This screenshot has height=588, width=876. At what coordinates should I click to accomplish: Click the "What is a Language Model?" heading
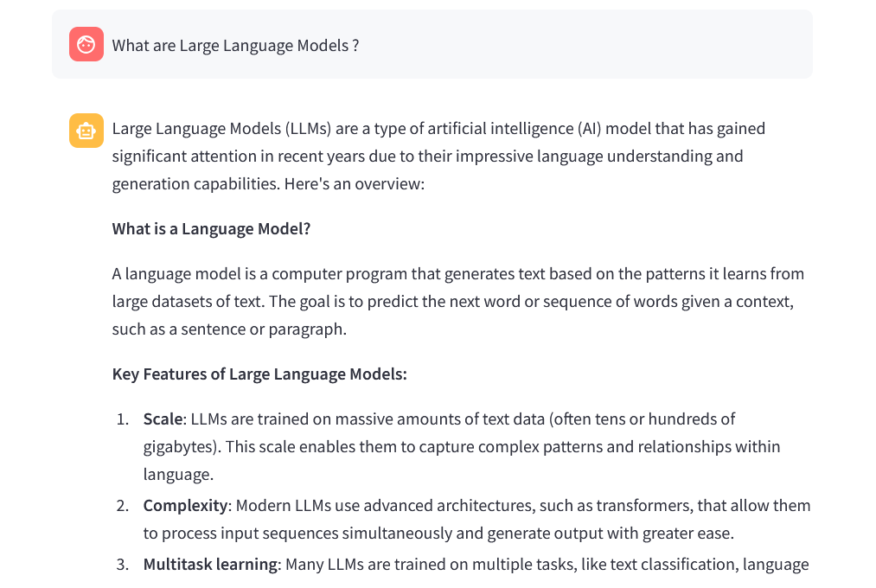click(211, 229)
